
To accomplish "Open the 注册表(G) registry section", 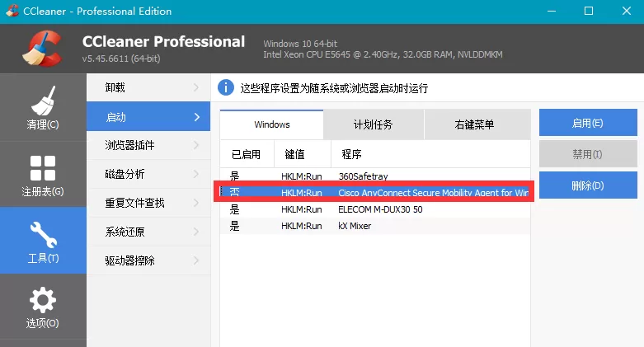I will click(x=43, y=175).
